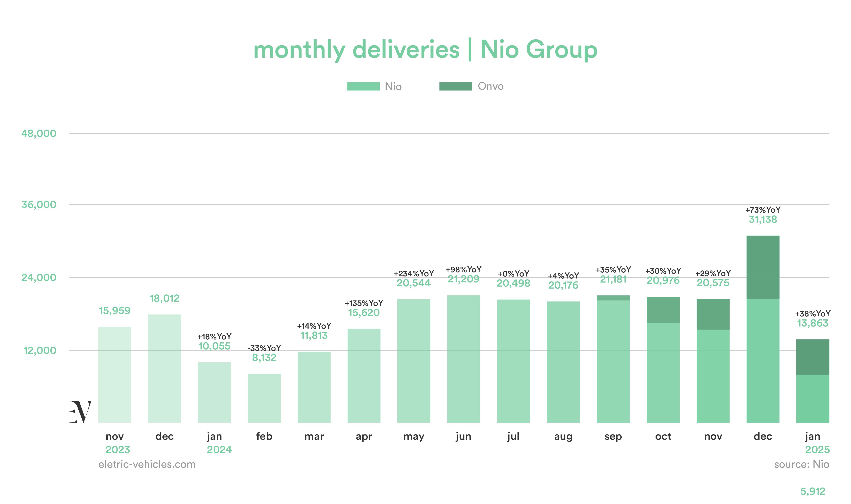Viewport: 851px width, 504px height.
Task: Click the +0%YoY annotation
Action: point(513,274)
